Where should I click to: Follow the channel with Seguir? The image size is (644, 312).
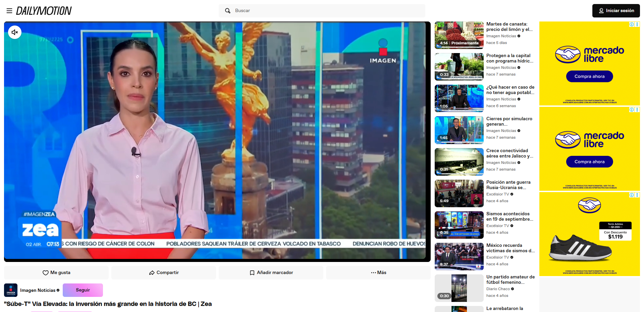(x=83, y=290)
